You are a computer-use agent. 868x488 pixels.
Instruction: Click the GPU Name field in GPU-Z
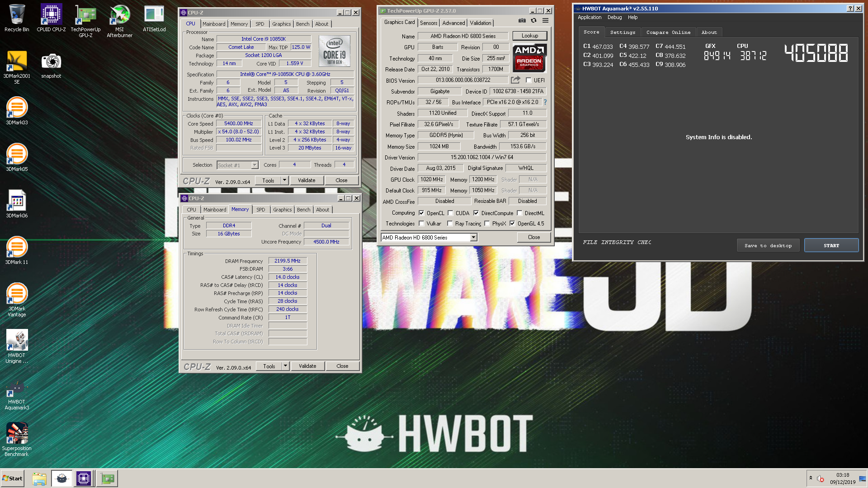click(463, 36)
